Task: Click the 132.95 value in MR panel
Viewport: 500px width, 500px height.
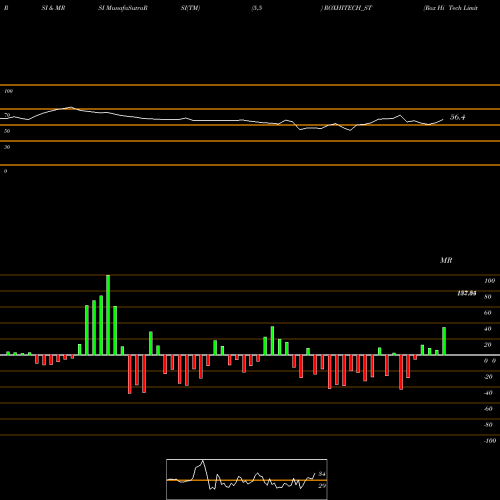Action: (466, 293)
